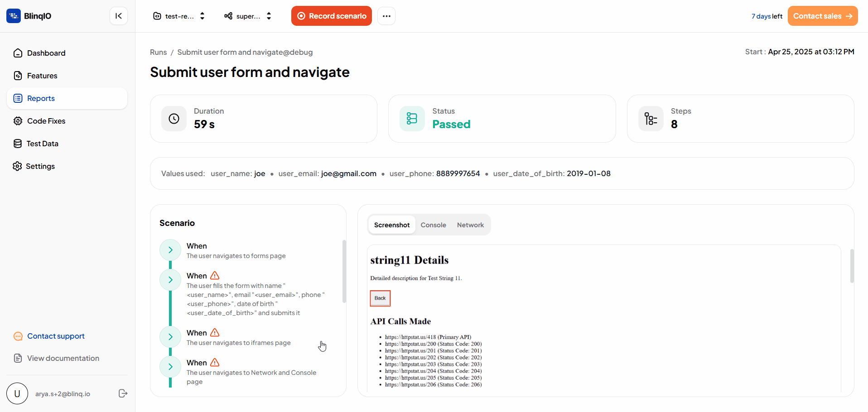Click the warning icon on the form-fill step
The image size is (868, 412).
pos(215,276)
